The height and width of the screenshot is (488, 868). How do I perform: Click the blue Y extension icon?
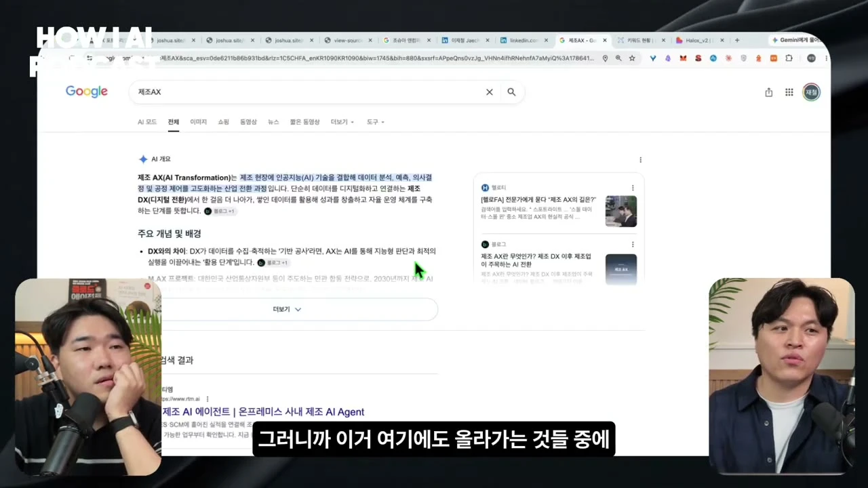653,58
